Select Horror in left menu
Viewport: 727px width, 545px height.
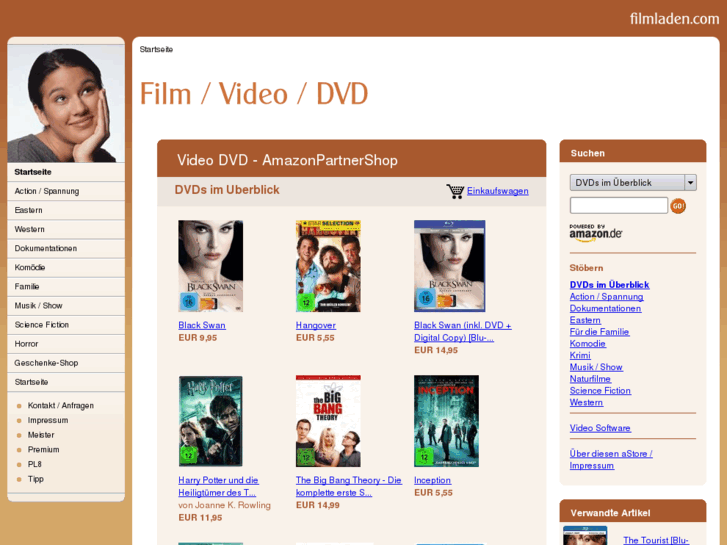click(66, 344)
